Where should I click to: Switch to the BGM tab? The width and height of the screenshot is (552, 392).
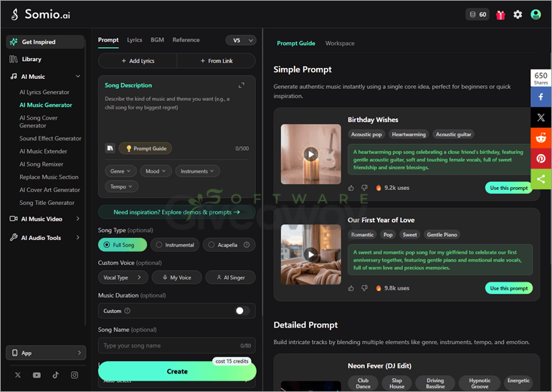[158, 40]
